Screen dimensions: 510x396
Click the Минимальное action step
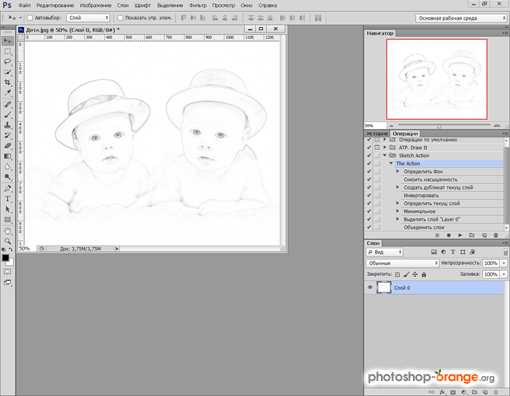[x=419, y=211]
